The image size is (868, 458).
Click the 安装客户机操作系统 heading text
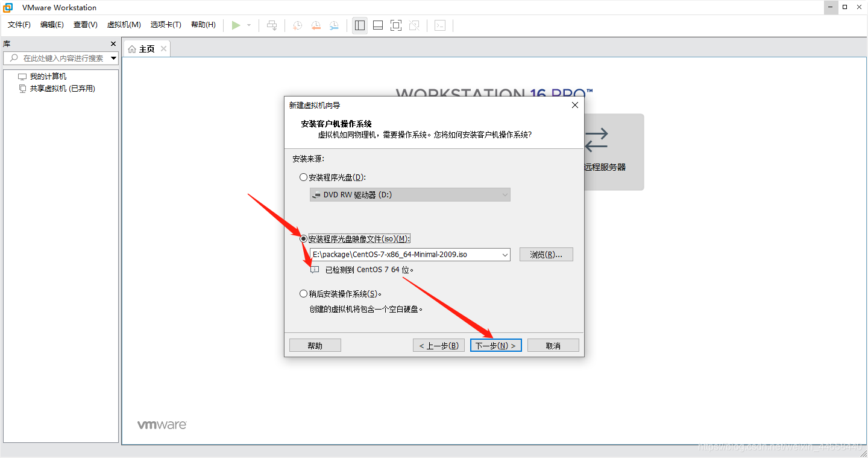[336, 124]
